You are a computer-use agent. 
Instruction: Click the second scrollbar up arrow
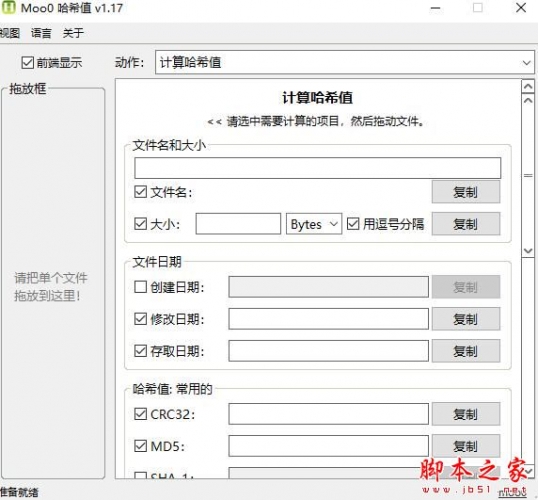(x=528, y=100)
